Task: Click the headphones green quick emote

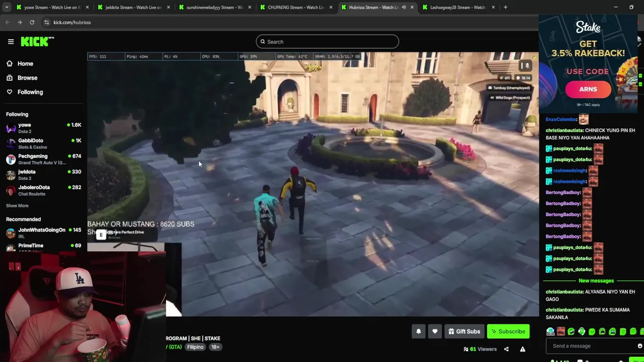Action: pos(582,331)
